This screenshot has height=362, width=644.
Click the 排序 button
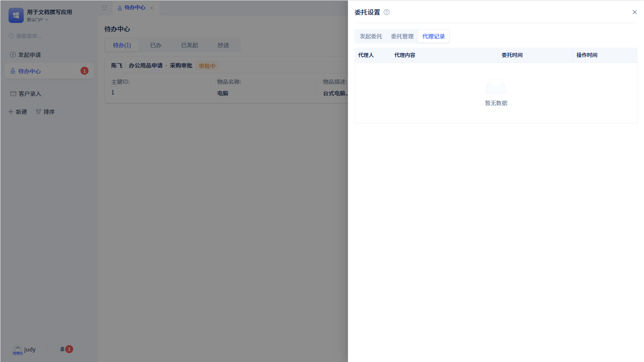tap(45, 112)
